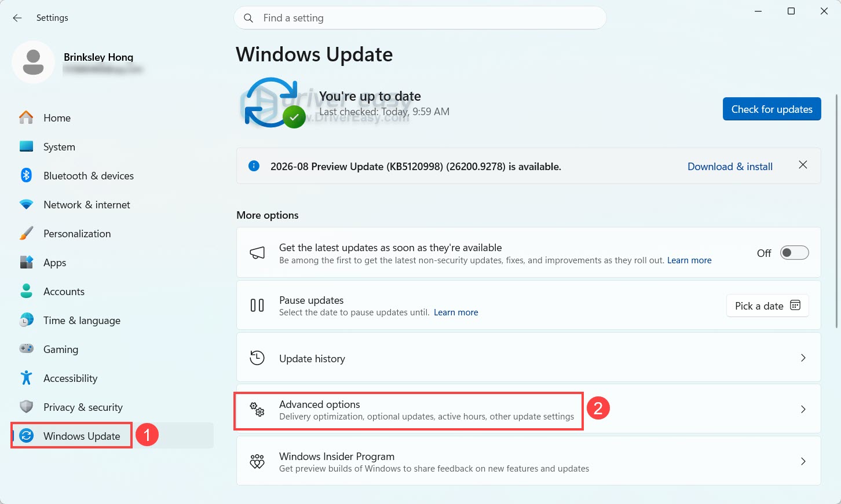Image resolution: width=841 pixels, height=504 pixels.
Task: Open Learn more link under Pause updates
Action: [x=456, y=312]
